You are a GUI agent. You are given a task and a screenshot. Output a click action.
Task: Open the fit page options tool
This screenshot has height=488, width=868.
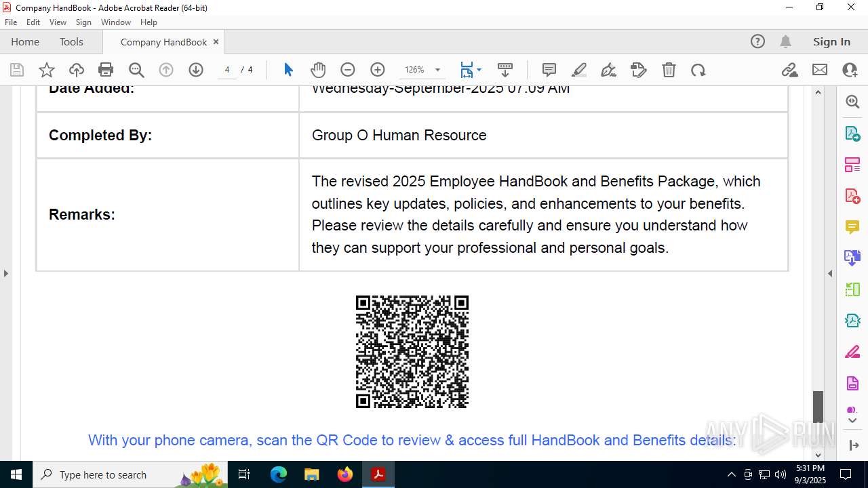tap(467, 70)
